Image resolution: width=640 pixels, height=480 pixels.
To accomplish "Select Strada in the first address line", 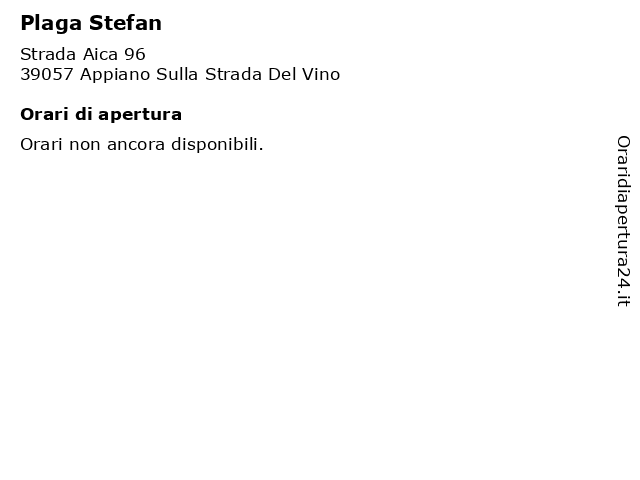I will 48,54.
